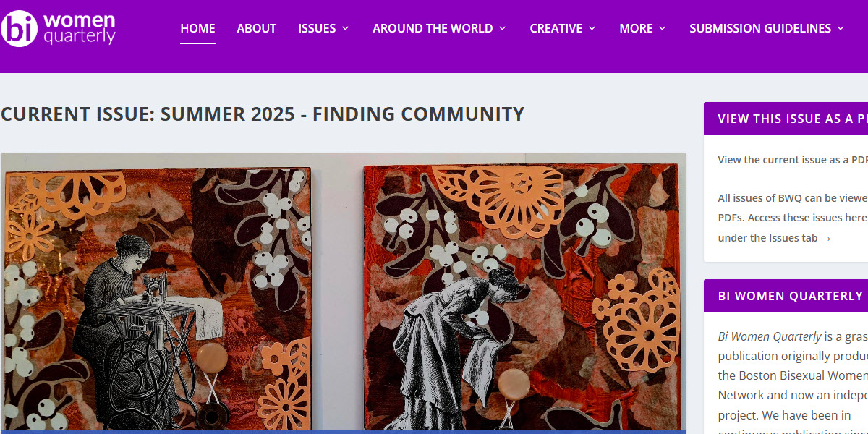Follow the 'under the Issues tab →' link
The width and height of the screenshot is (868, 434).
tap(774, 238)
